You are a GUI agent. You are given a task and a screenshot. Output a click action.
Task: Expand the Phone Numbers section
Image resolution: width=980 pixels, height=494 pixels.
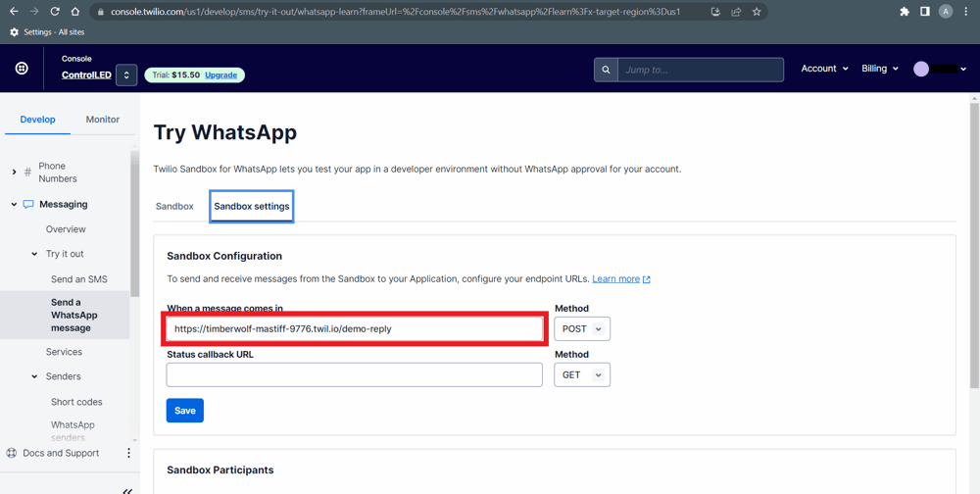click(x=14, y=173)
